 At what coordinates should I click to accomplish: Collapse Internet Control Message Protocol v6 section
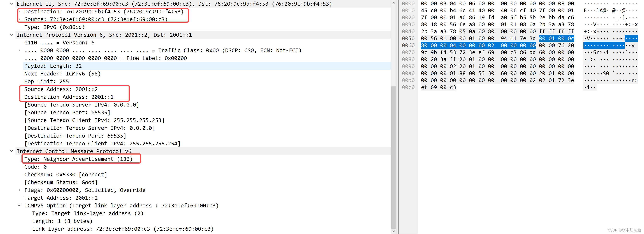[x=11, y=151]
